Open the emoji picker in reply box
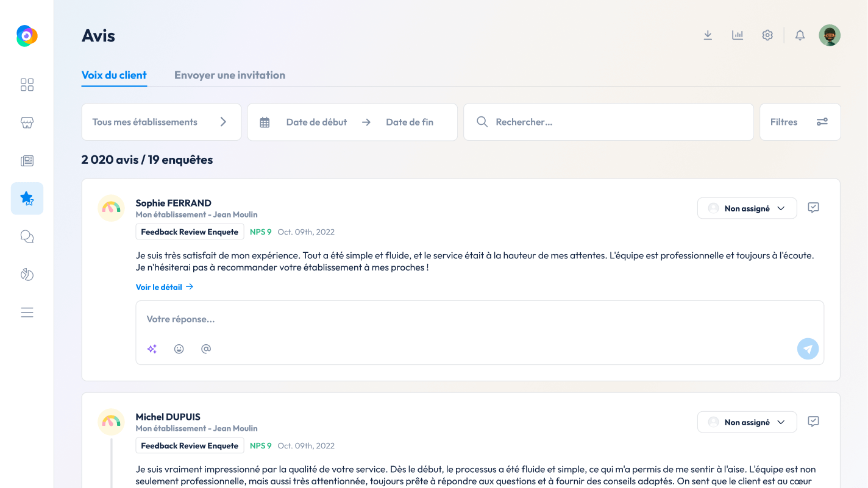868x488 pixels. (x=179, y=349)
